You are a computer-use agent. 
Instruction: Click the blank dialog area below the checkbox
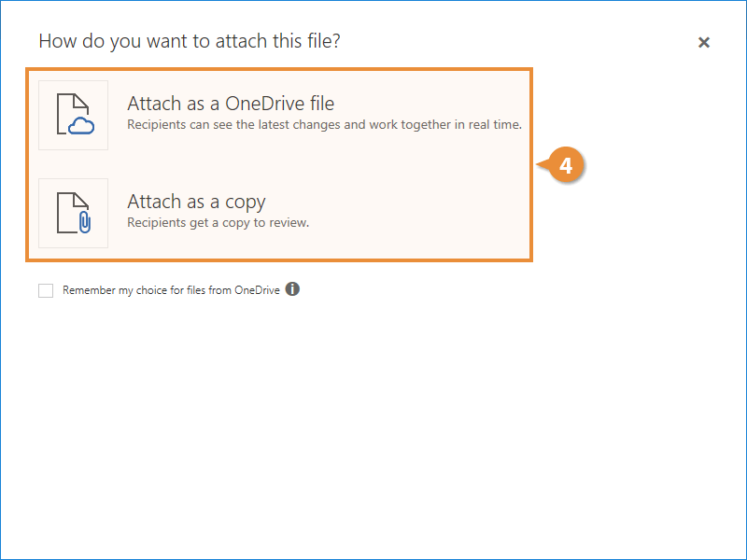coord(373,420)
